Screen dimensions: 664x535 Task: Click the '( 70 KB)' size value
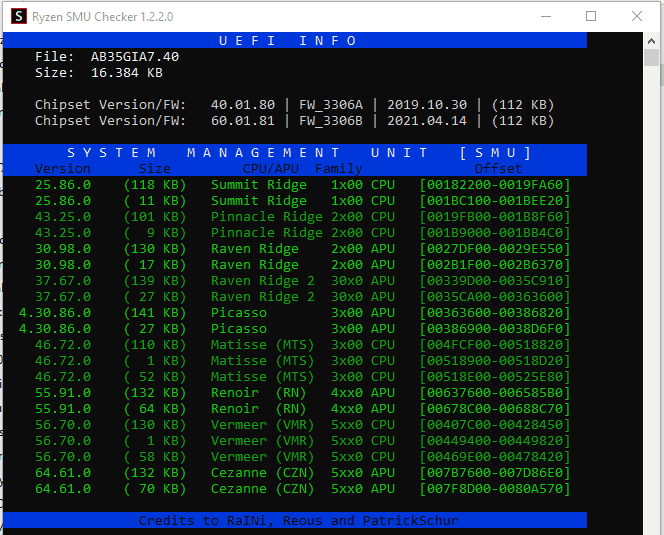(x=155, y=489)
